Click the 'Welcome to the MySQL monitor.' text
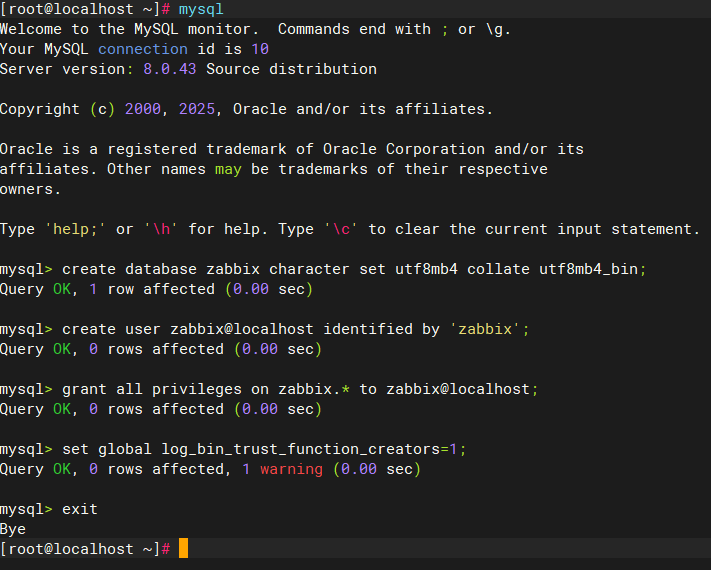This screenshot has width=711, height=570. [129, 29]
